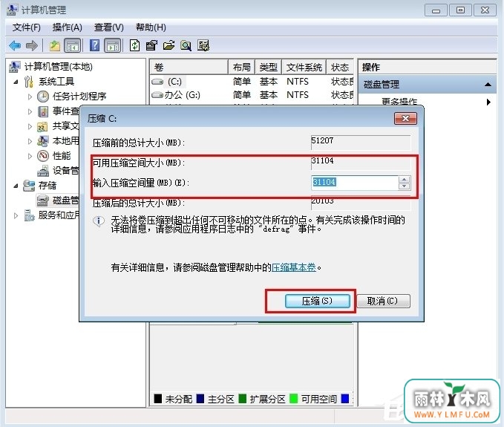504x427 pixels.
Task: Click the Up one level folder icon
Action: click(55, 45)
